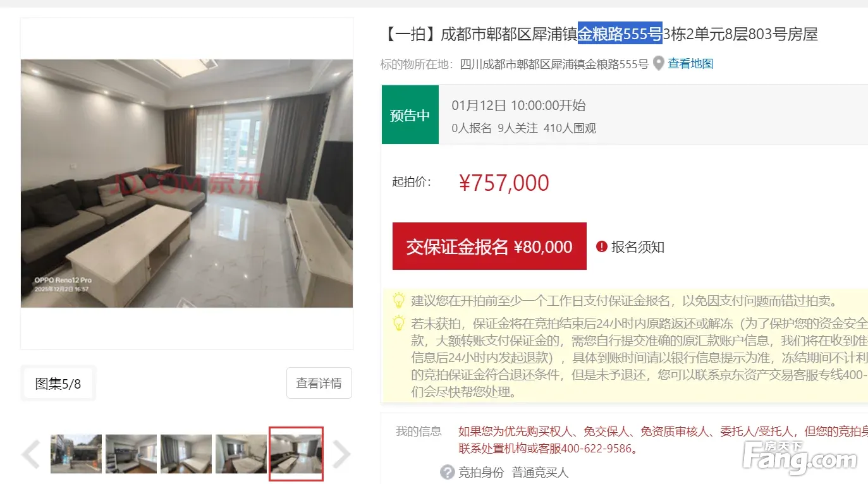This screenshot has width=868, height=484.
Task: Select the highlighted living room thumbnail
Action: coord(296,454)
